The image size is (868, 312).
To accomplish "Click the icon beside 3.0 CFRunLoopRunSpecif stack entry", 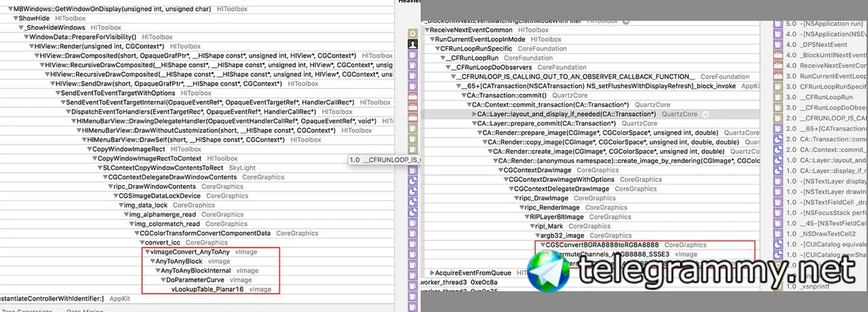I will tap(778, 87).
